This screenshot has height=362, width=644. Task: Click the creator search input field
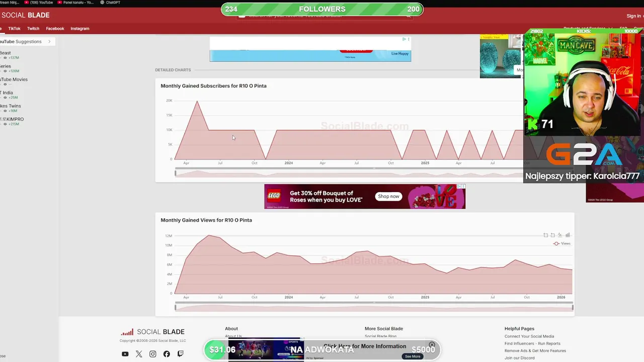click(325, 16)
